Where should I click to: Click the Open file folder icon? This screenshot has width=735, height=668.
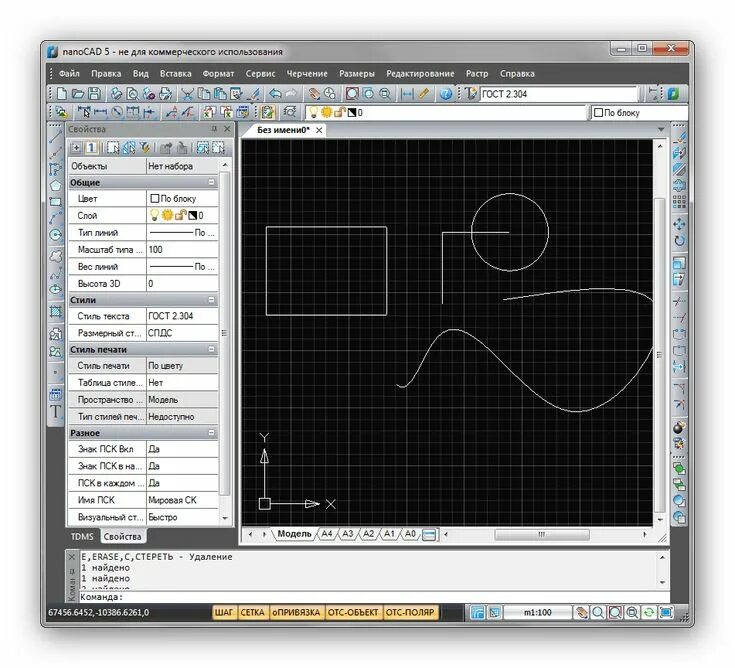pyautogui.click(x=77, y=94)
